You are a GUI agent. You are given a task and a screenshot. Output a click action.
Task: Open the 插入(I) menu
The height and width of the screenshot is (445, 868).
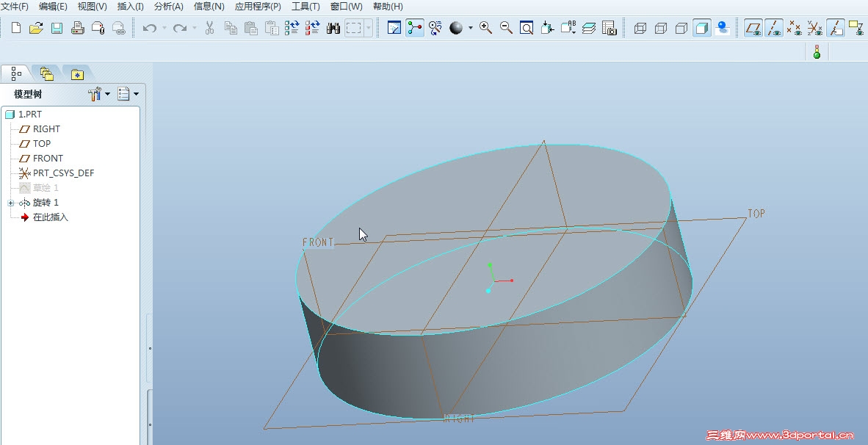[130, 7]
